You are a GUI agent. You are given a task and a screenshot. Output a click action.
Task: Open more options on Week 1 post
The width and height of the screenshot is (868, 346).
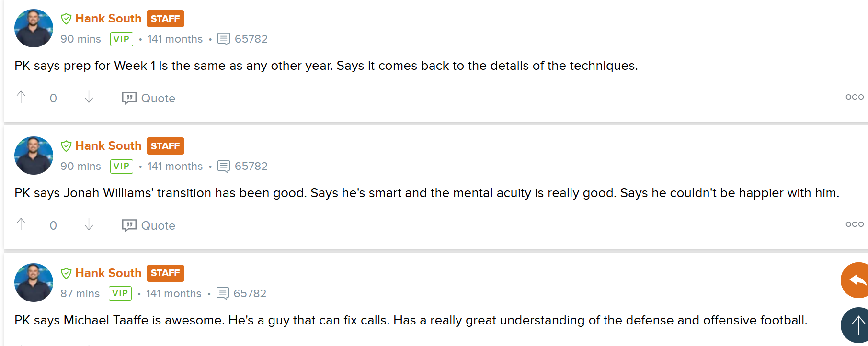(x=855, y=97)
